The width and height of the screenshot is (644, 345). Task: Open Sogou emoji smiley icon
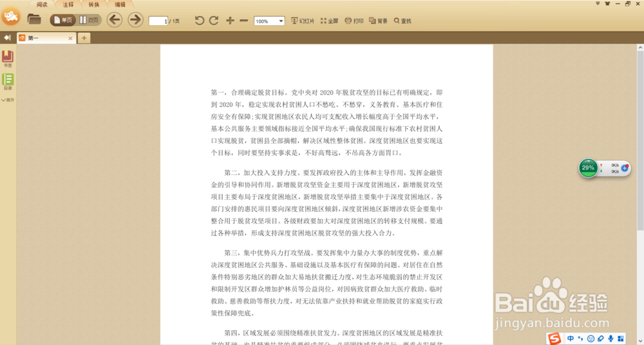click(x=591, y=339)
